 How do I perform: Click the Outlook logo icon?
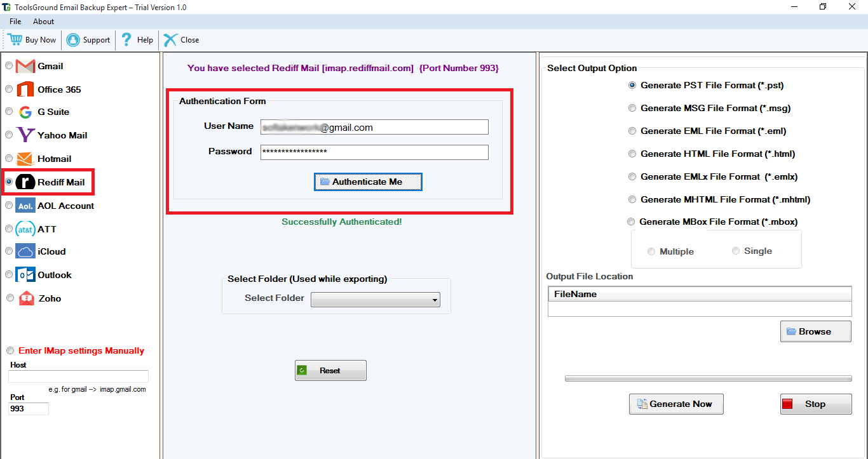pos(25,274)
